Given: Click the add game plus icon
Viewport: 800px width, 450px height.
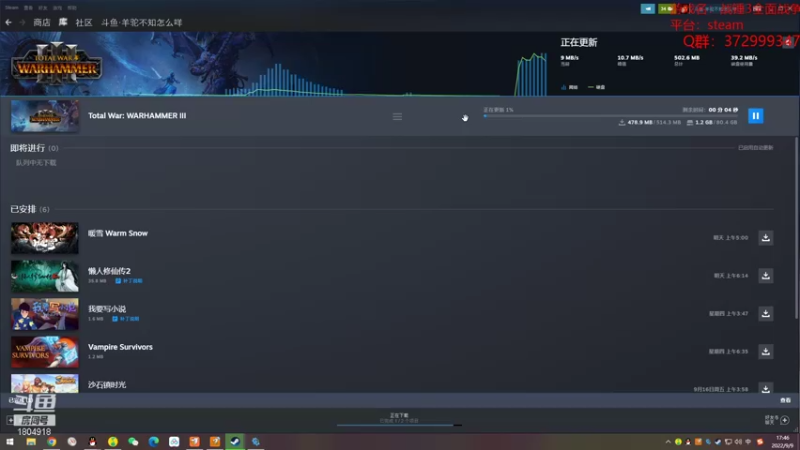Looking at the screenshot, I should (x=10, y=420).
